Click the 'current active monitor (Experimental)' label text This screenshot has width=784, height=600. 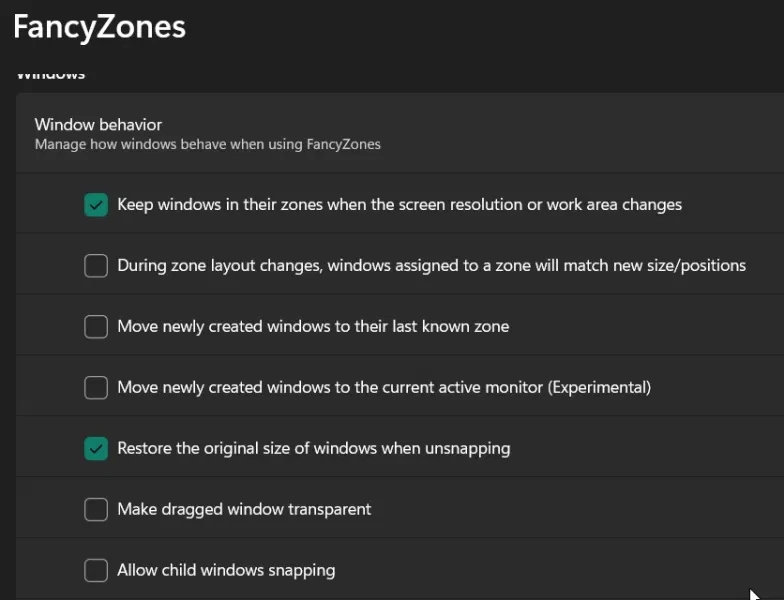[x=384, y=387]
